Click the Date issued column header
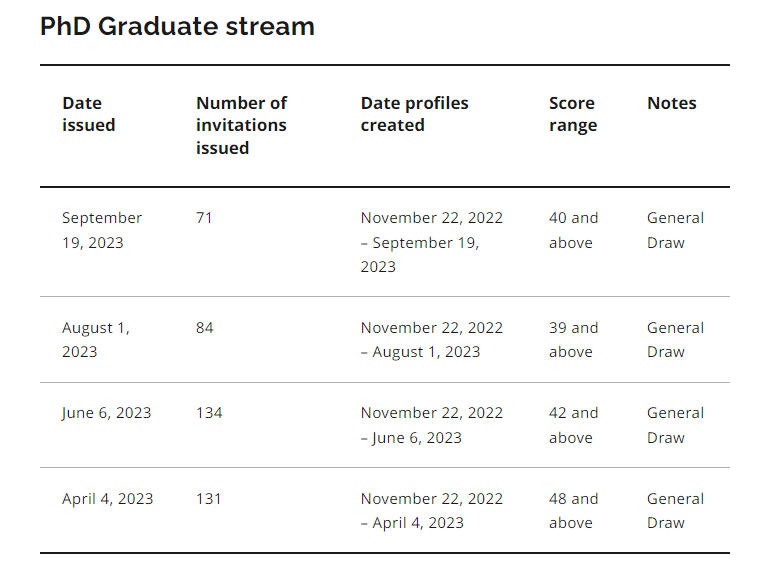 click(x=89, y=114)
